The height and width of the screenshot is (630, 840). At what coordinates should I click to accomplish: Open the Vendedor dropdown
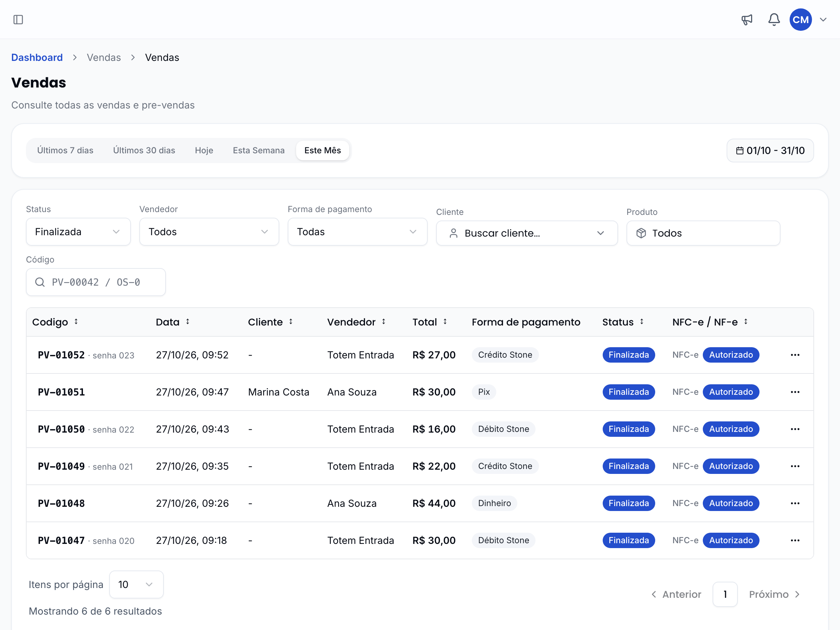click(209, 232)
